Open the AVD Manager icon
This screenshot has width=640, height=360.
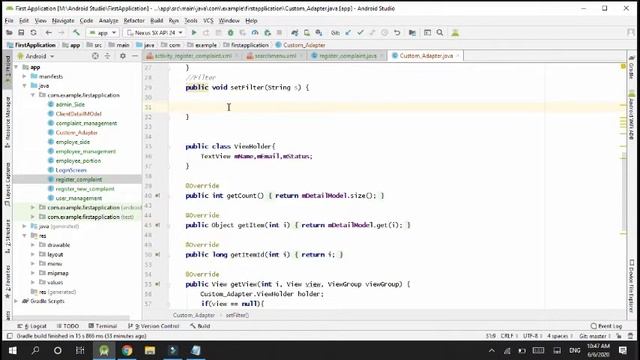click(307, 33)
